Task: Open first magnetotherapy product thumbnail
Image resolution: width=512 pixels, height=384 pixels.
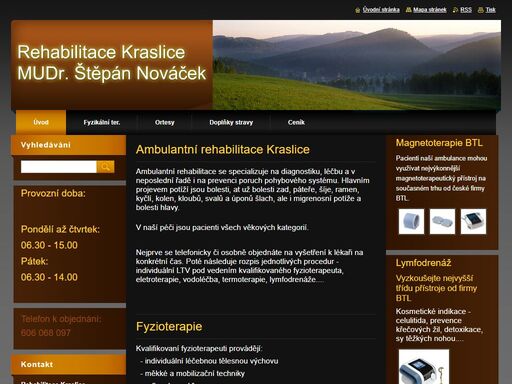Action: [411, 221]
